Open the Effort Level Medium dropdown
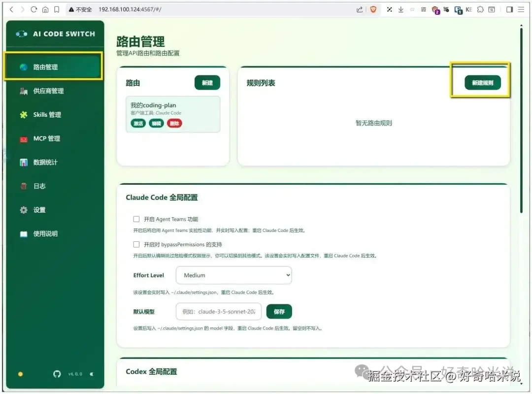 [x=234, y=275]
